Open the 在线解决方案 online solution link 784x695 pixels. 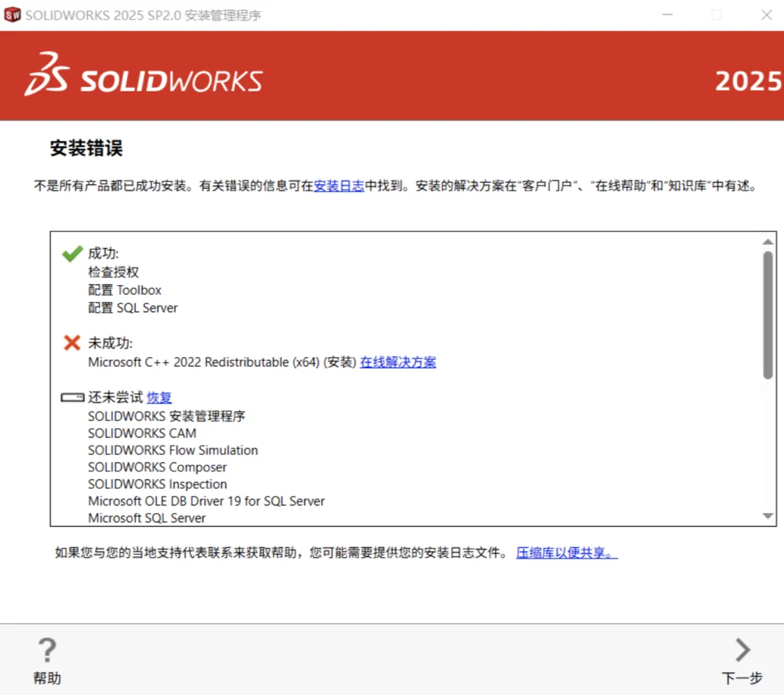pos(398,362)
